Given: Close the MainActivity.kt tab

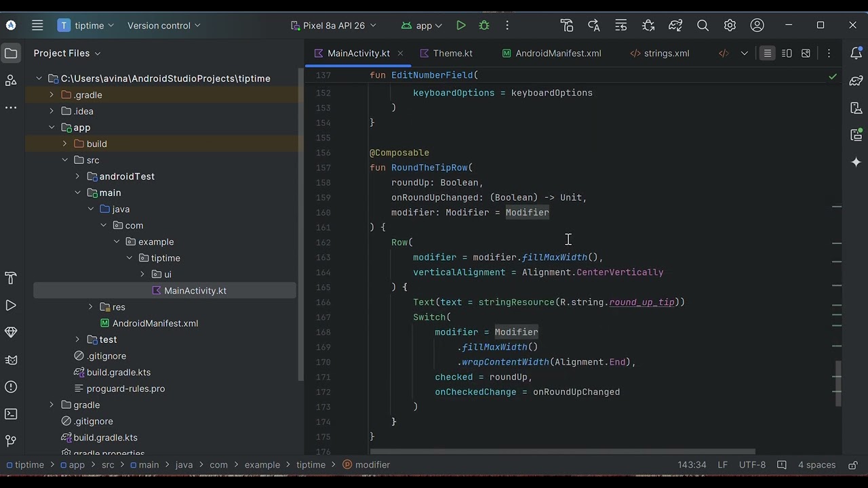Looking at the screenshot, I should pyautogui.click(x=401, y=54).
